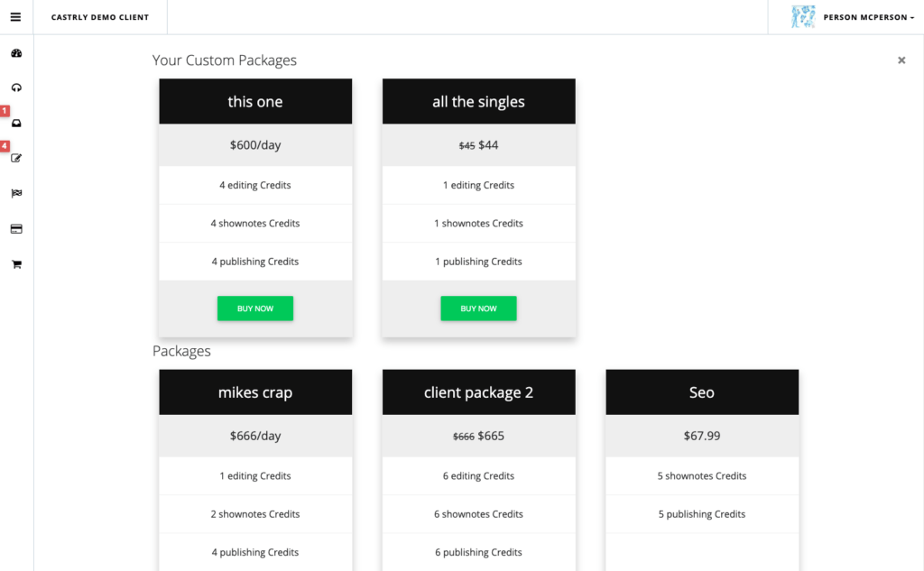
Task: Open the edit pencil icon in sidebar
Action: point(16,158)
